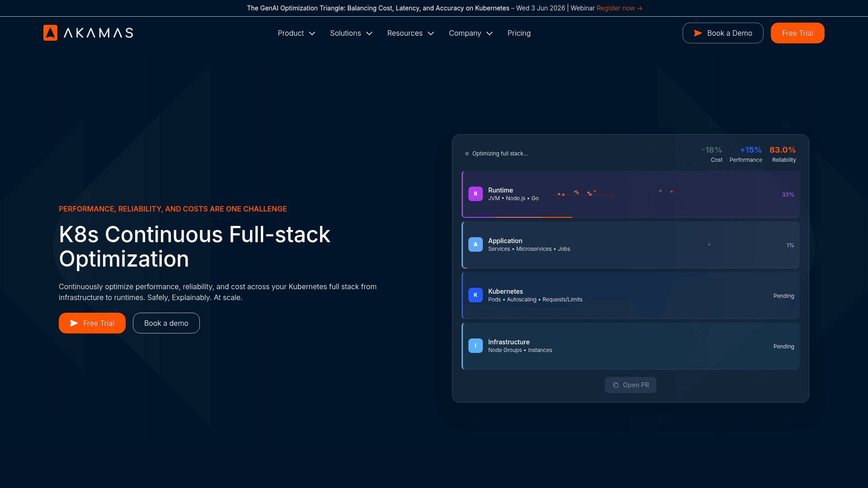Click the header Free Trial button
The image size is (868, 488).
tap(797, 33)
